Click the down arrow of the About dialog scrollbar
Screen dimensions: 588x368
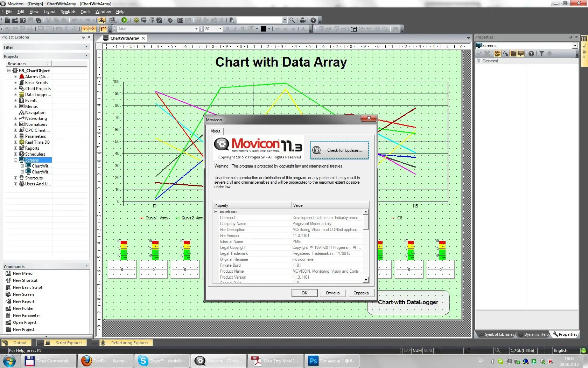pos(366,280)
